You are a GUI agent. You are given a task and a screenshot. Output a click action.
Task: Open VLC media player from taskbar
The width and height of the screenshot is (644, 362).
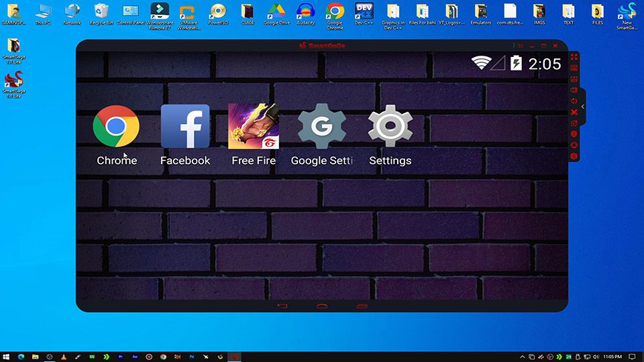click(x=64, y=357)
